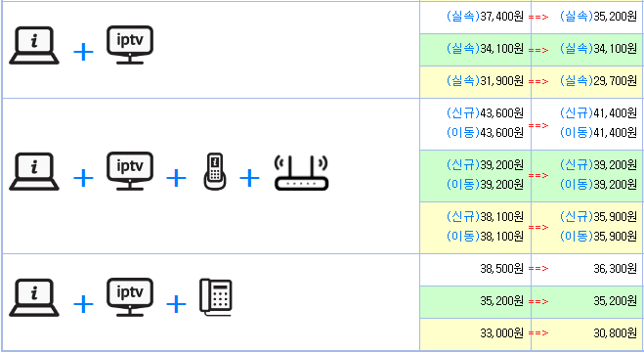Select the 36,300원 price
The width and height of the screenshot is (644, 353).
click(616, 269)
